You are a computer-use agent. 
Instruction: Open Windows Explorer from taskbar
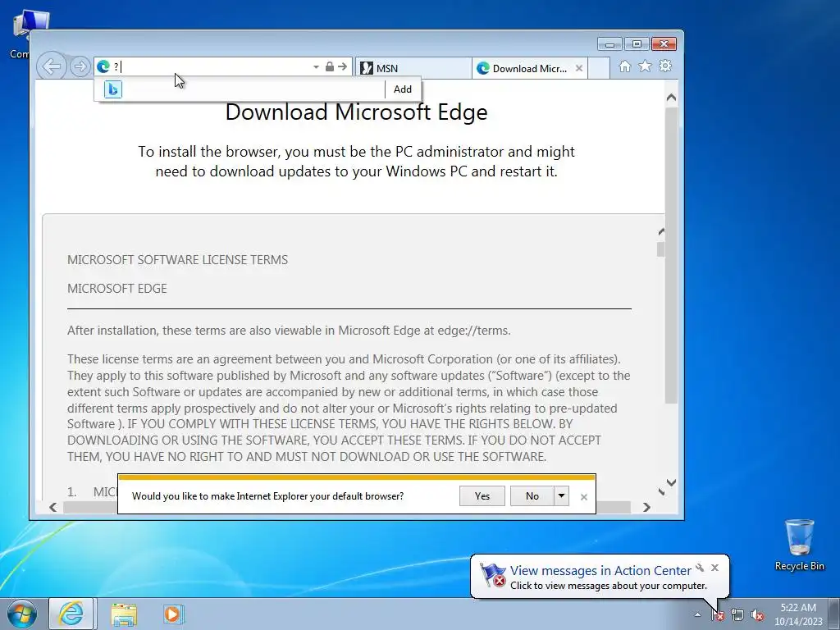point(124,614)
